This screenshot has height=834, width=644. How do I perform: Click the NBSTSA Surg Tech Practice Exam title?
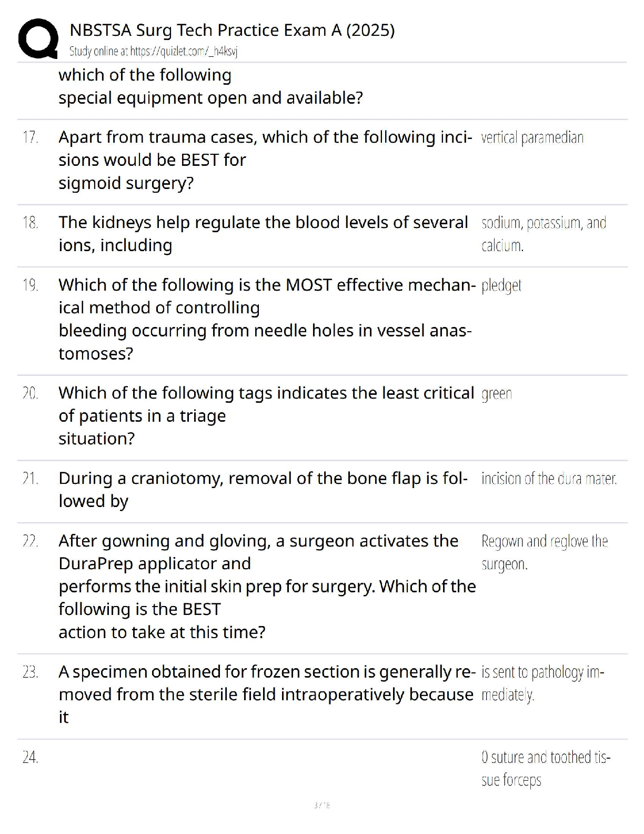click(x=232, y=30)
